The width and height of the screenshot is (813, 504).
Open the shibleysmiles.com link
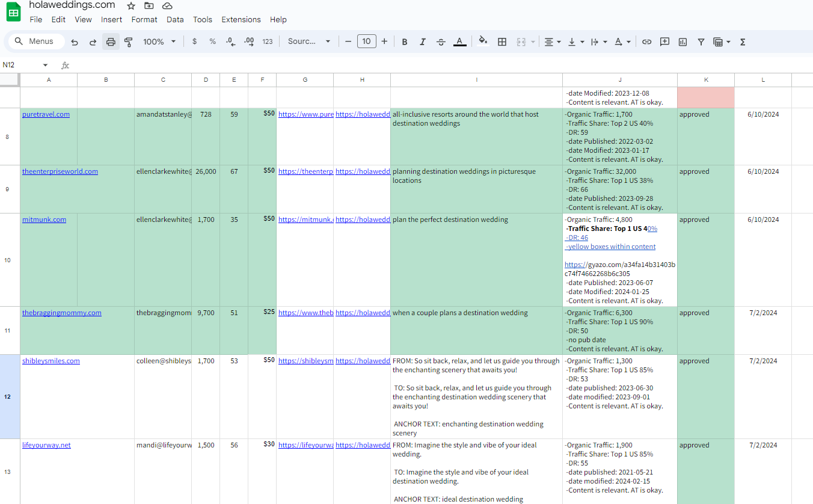pyautogui.click(x=51, y=361)
